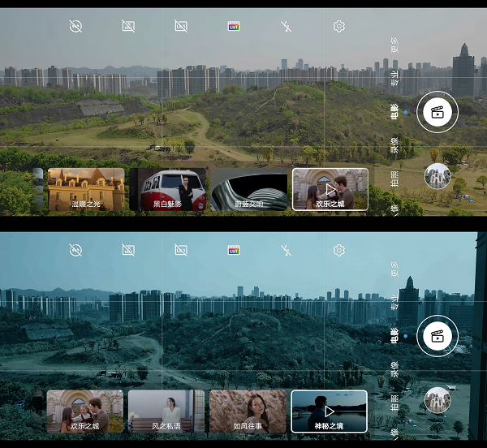This screenshot has height=448, width=487.
Task: Open the LUT filter icon in upper screenshot
Action: coord(234,26)
